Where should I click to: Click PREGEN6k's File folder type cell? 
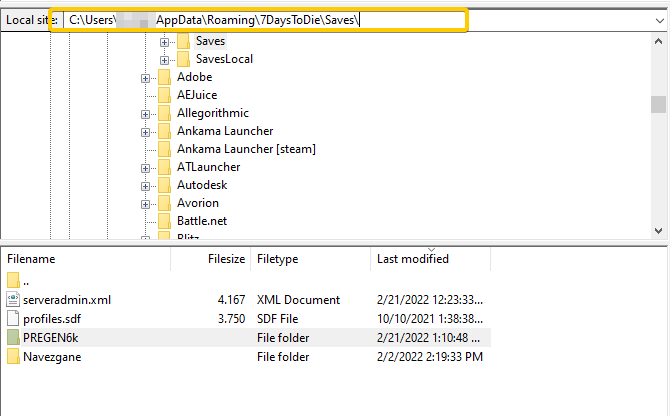coord(283,338)
